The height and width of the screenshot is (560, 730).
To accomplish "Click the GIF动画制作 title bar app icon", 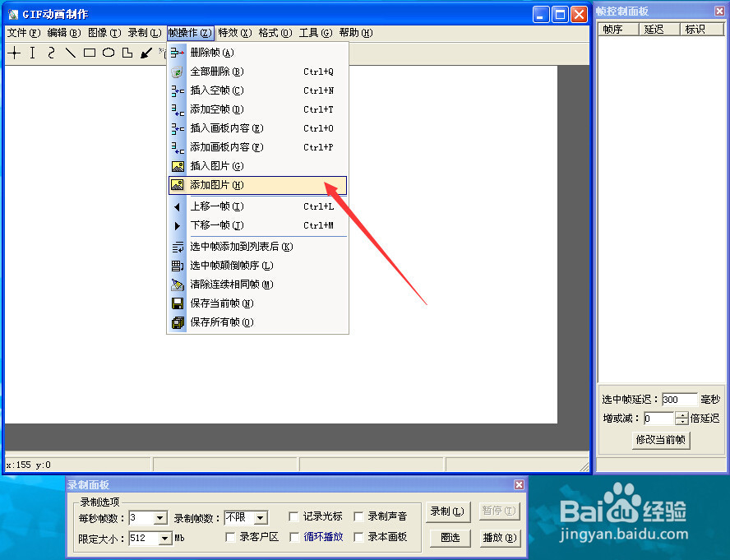I will tap(13, 15).
